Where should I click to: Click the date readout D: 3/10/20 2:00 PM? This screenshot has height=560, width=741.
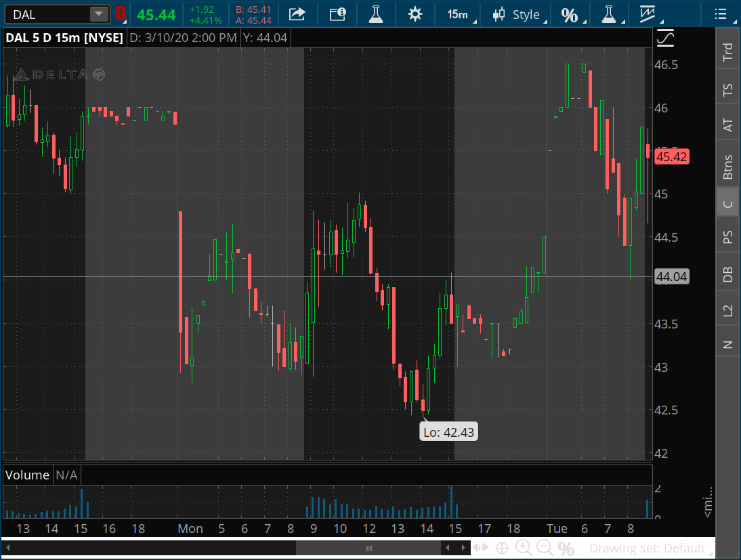183,38
